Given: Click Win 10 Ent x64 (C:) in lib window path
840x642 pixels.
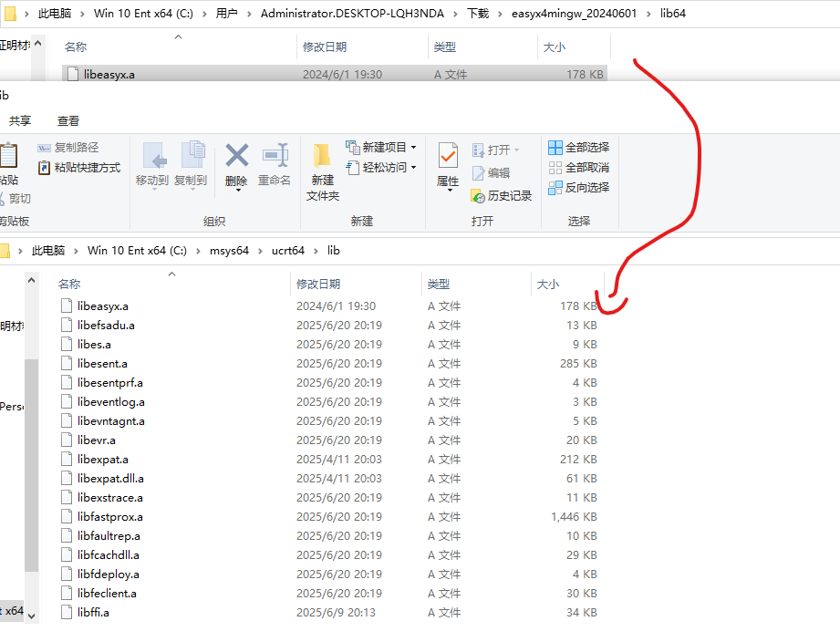Looking at the screenshot, I should 137,251.
